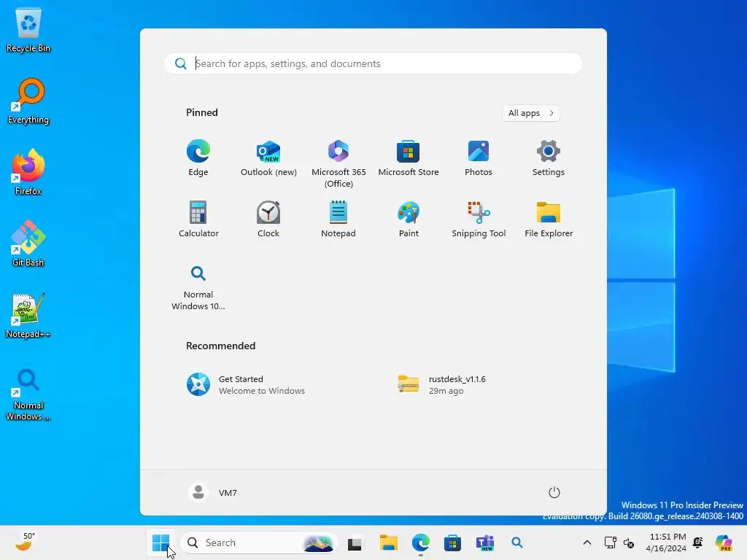Launch Copilot preview from taskbar corner

724,542
